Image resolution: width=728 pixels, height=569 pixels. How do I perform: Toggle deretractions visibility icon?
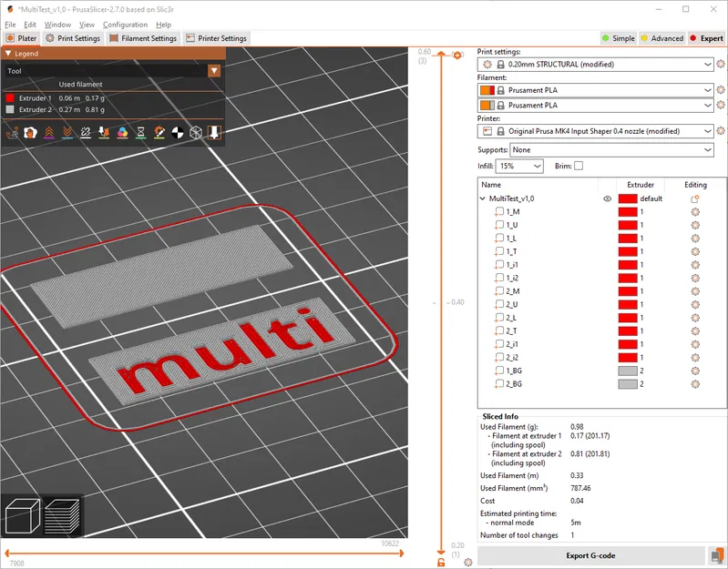[67, 133]
